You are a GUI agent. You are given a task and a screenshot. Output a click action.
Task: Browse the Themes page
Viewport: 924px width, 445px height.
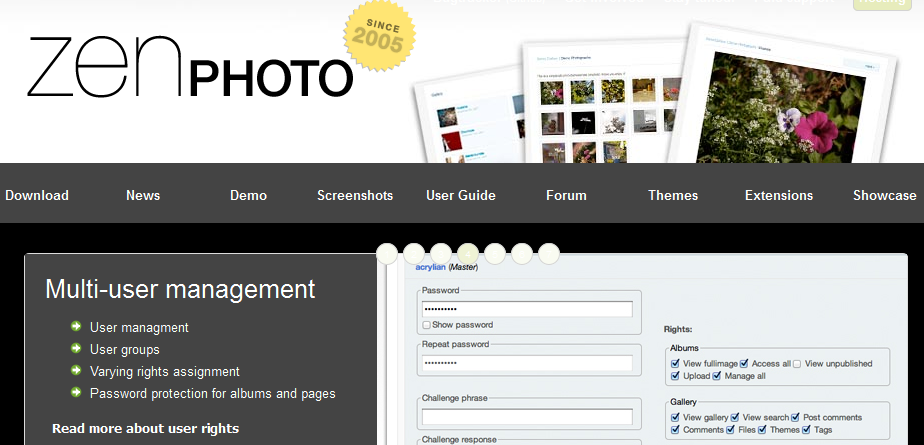point(673,195)
